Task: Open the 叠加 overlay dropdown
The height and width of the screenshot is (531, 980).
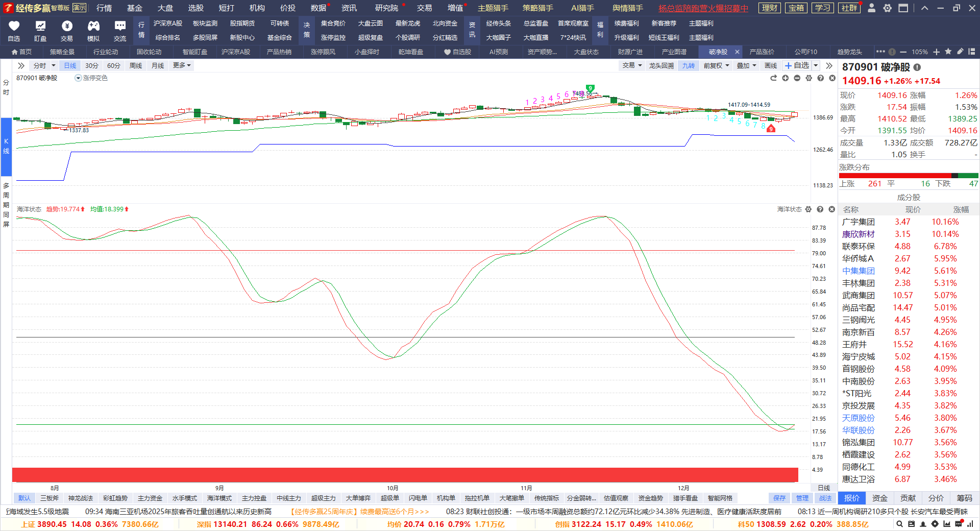Action: pyautogui.click(x=746, y=66)
